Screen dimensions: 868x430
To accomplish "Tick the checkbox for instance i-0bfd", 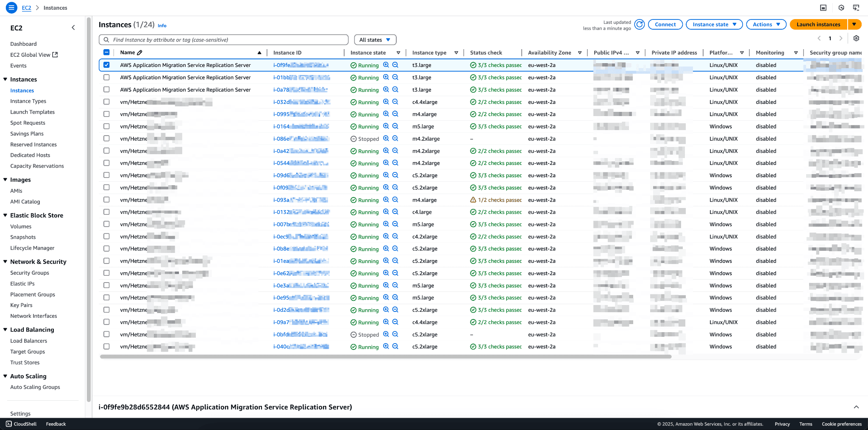I will [x=106, y=334].
